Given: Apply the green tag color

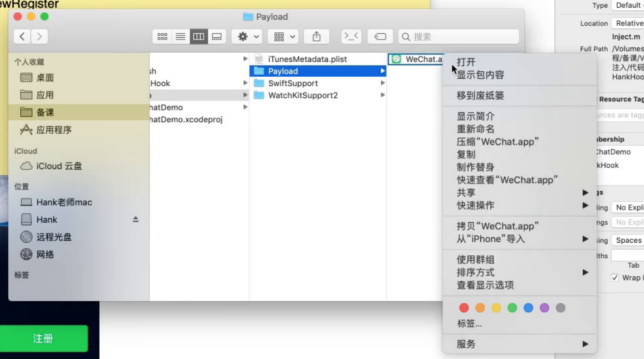Looking at the screenshot, I should click(x=512, y=308).
